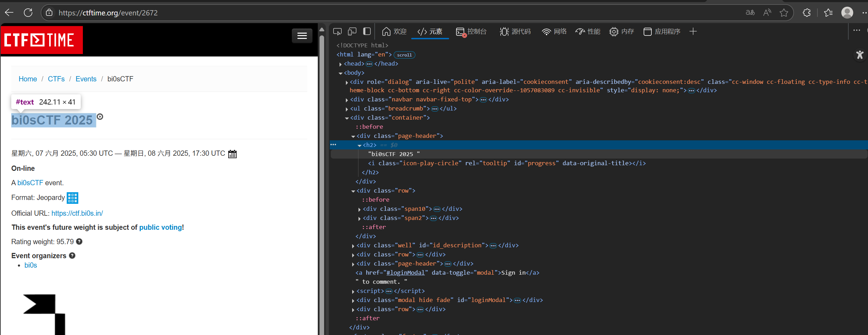Click the accessibility tree toggle icon

coord(860,55)
